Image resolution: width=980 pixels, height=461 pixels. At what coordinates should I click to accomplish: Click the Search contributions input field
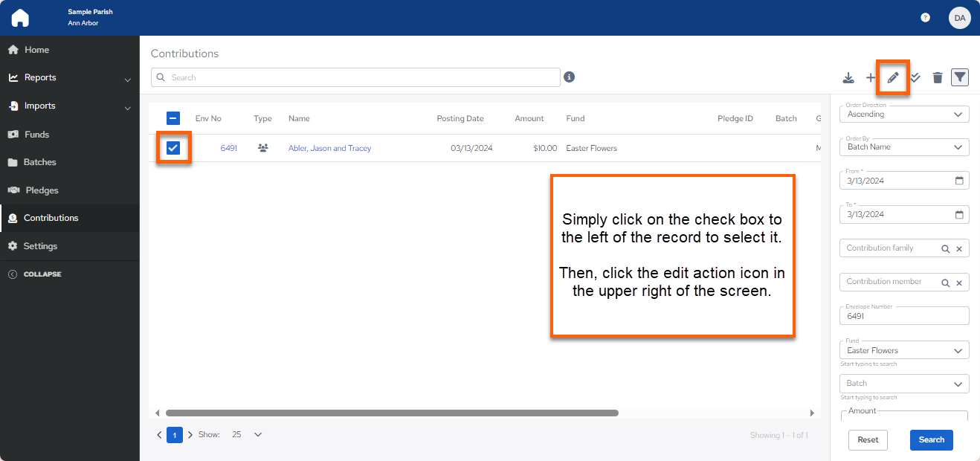coord(355,77)
